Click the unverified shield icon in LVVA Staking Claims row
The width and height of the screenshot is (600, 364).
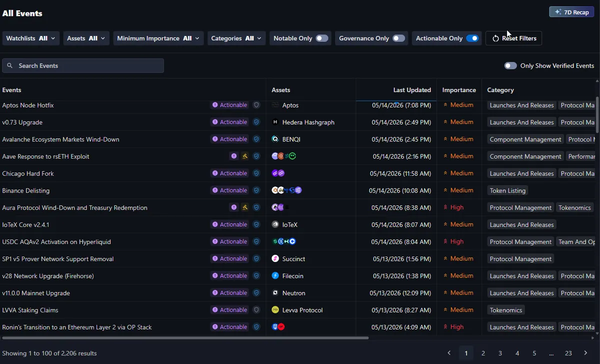tap(256, 310)
